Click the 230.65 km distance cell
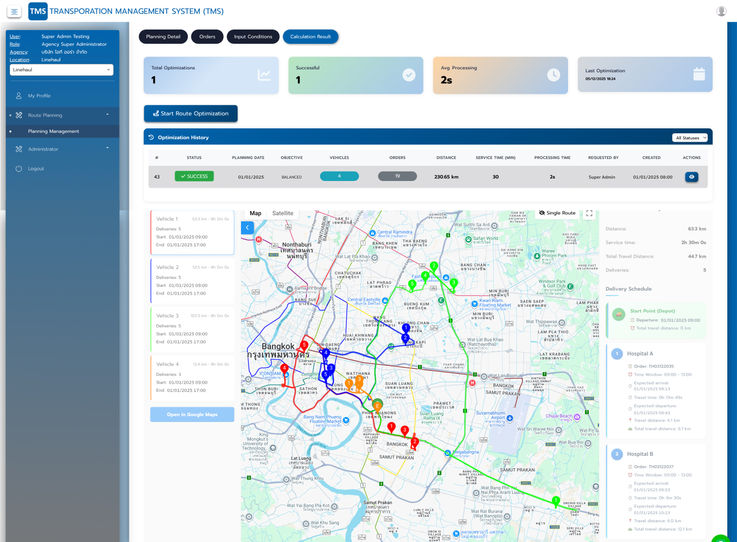This screenshot has height=542, width=737. coord(446,177)
